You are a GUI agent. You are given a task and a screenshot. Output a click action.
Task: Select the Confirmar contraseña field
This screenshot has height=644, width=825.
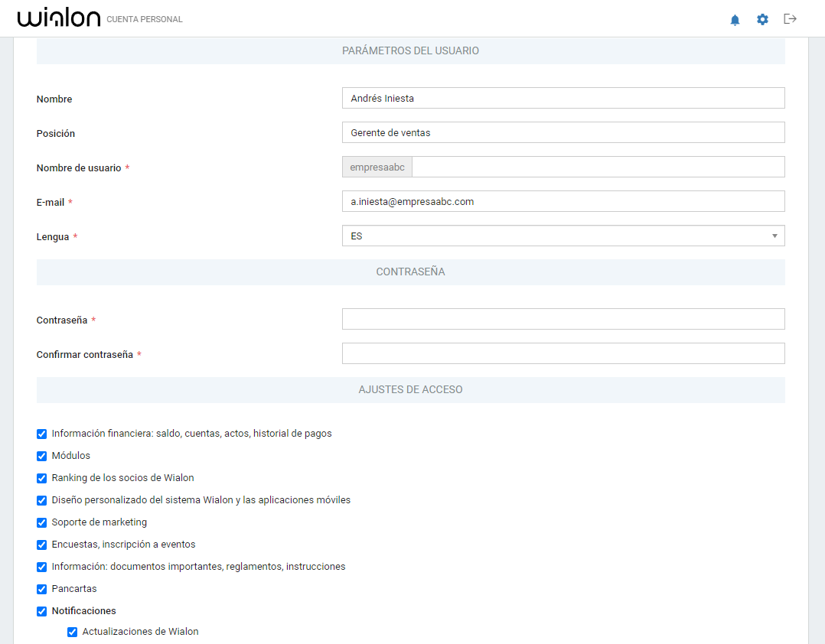click(x=562, y=353)
